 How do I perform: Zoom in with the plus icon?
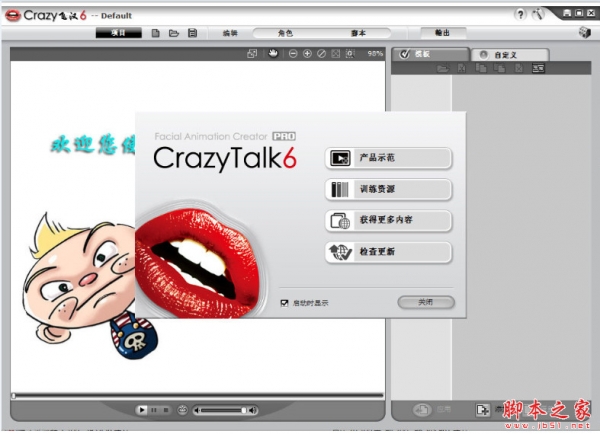[307, 54]
